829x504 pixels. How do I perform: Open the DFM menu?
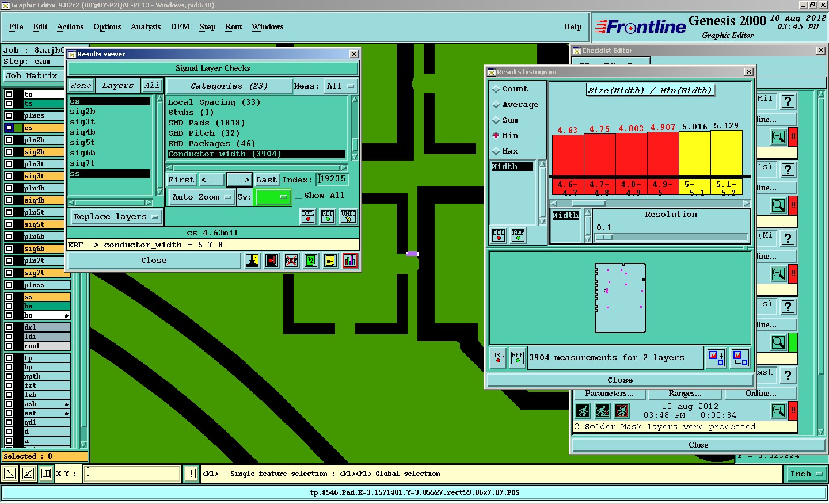click(180, 26)
